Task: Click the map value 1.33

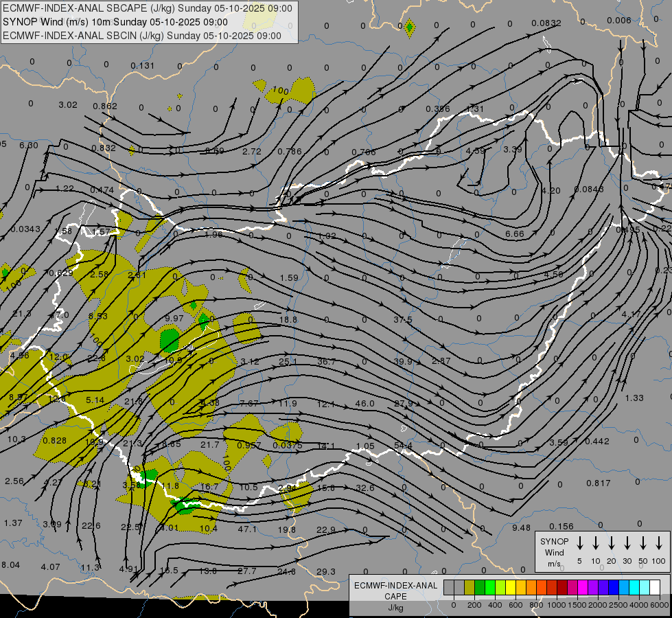Action: 634,398
